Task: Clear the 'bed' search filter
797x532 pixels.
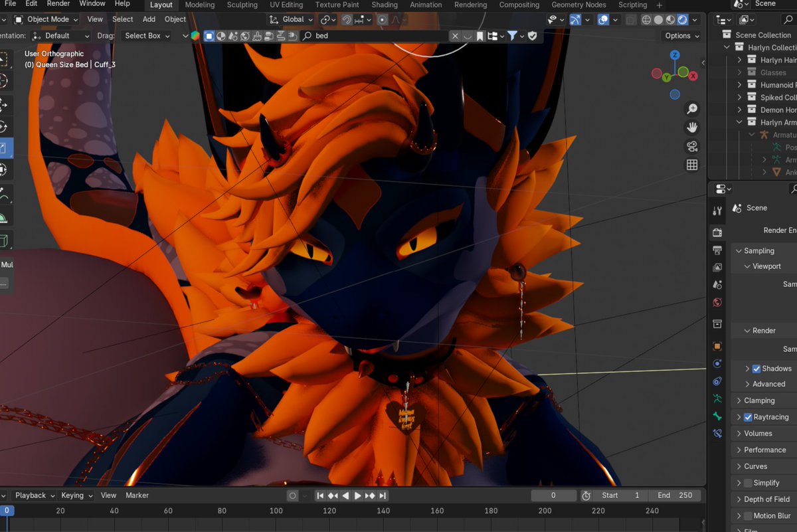Action: pos(455,36)
